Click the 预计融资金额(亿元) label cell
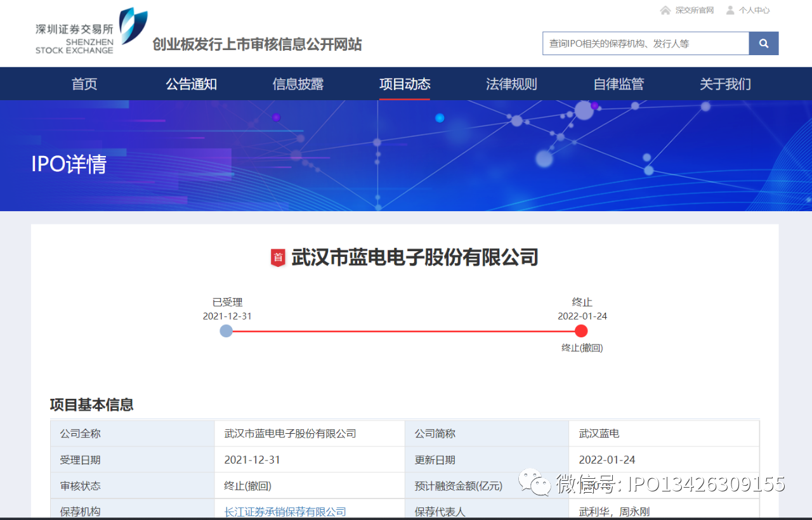The image size is (812, 520). 487,486
